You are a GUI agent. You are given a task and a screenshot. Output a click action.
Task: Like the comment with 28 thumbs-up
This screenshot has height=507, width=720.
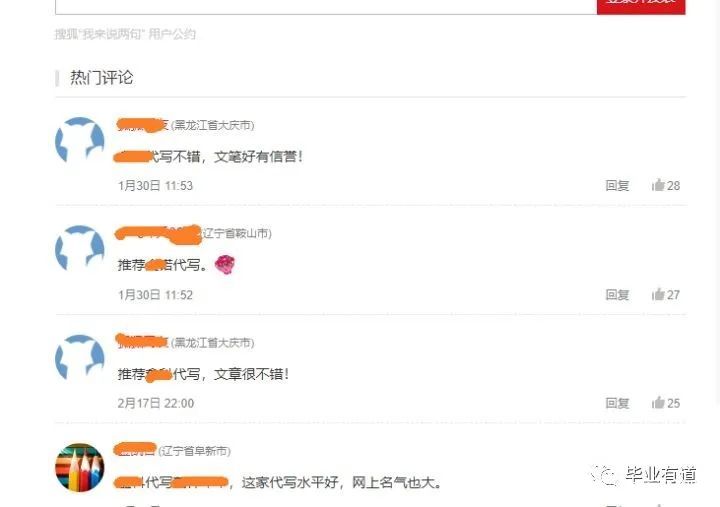[665, 185]
